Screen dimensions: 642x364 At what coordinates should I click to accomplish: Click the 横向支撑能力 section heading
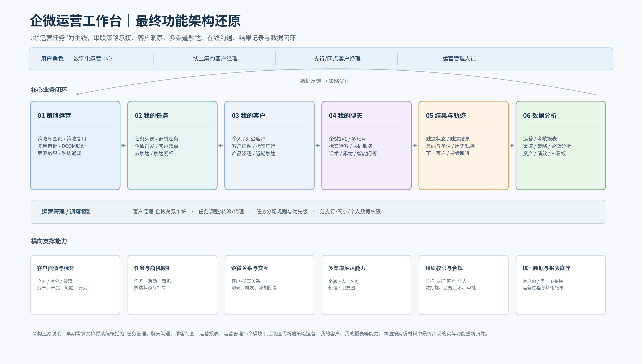(x=49, y=241)
